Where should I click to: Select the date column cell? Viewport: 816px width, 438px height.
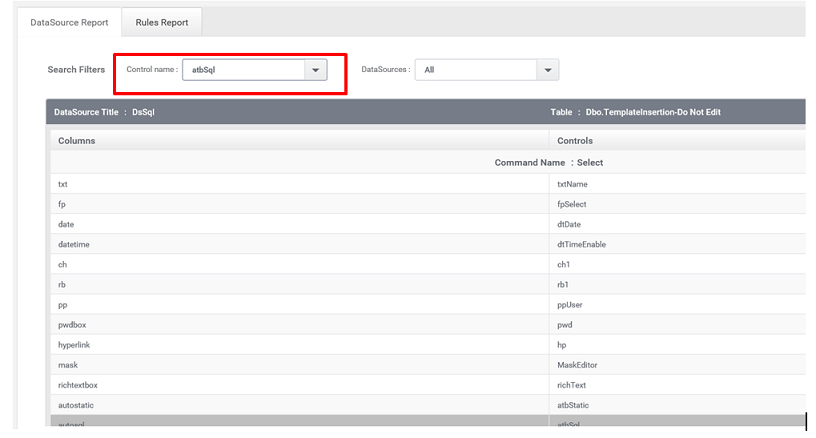[x=300, y=224]
